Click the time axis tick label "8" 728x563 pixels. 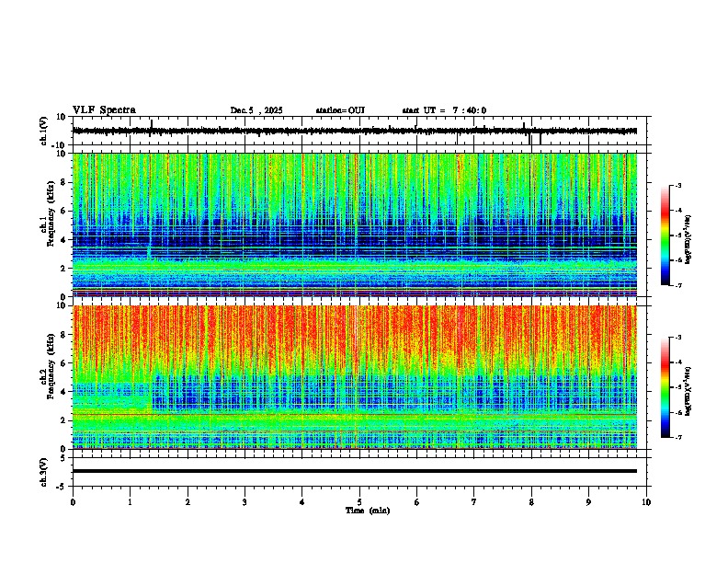(531, 502)
